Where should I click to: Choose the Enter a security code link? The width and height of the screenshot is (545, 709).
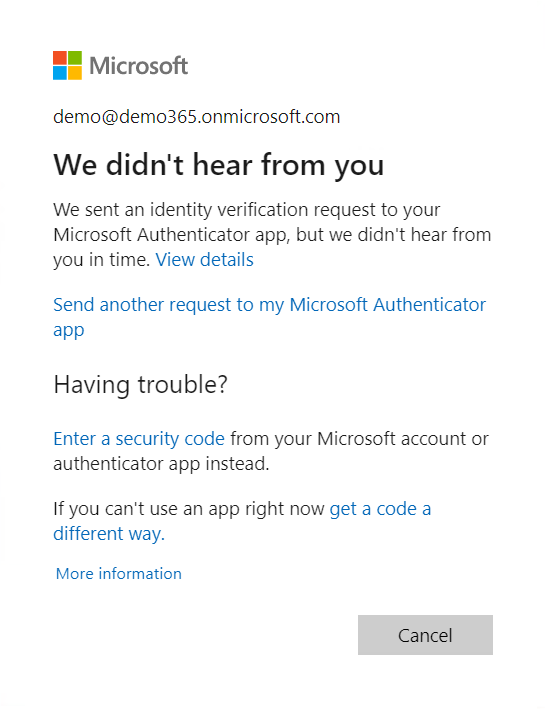pyautogui.click(x=139, y=439)
